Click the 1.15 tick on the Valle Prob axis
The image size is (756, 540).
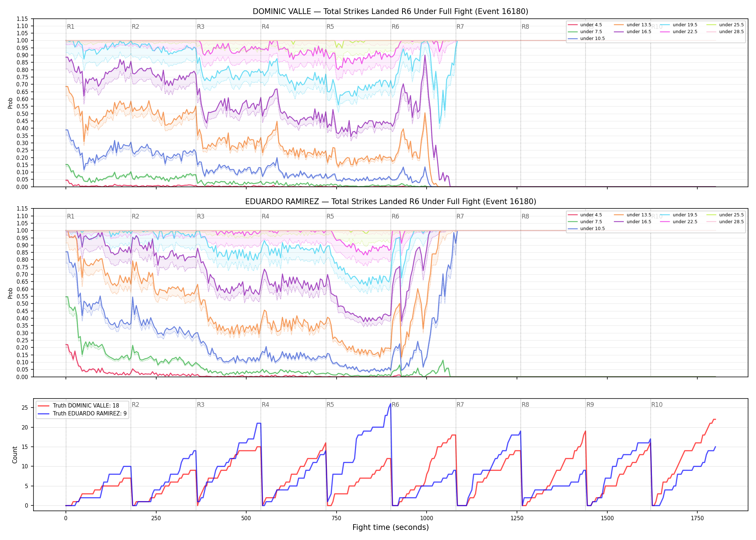tap(22, 19)
